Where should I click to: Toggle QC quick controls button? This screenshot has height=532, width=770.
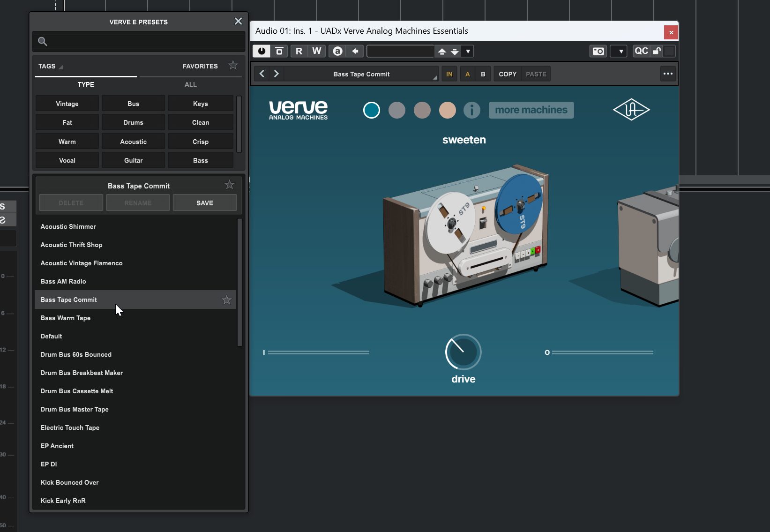(641, 51)
